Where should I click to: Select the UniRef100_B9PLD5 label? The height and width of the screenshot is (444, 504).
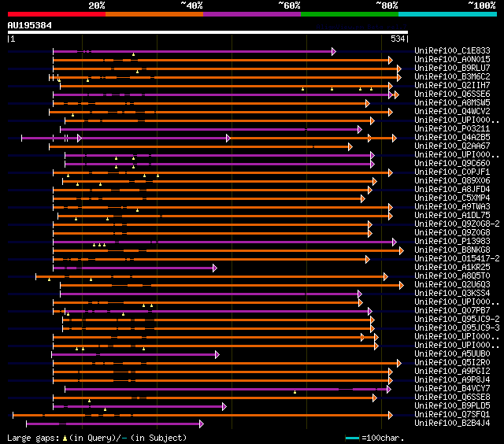point(452,406)
